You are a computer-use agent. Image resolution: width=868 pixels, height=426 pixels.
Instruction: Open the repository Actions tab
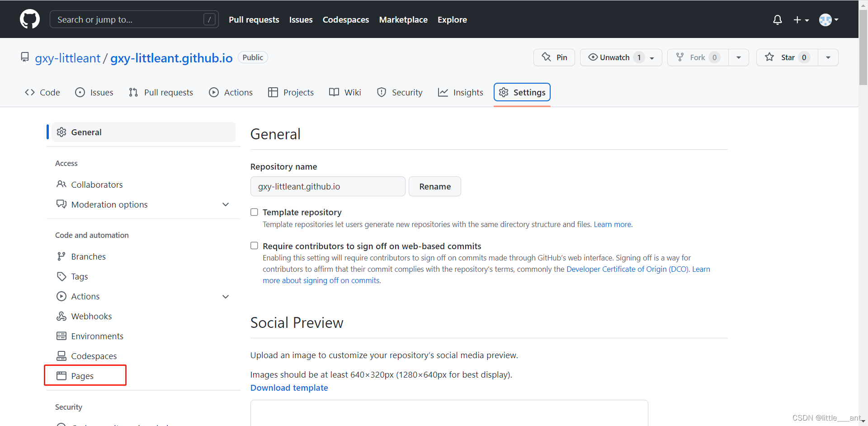point(231,92)
